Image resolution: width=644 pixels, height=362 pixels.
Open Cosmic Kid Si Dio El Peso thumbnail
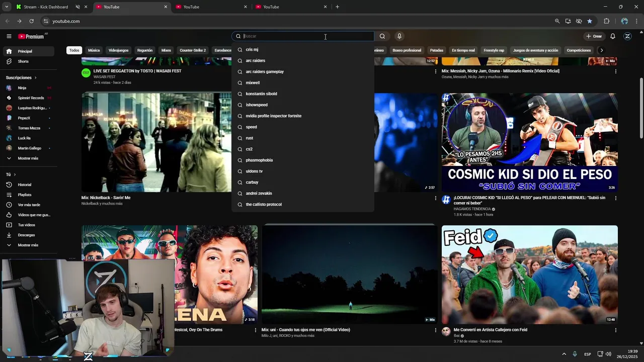[529, 142]
